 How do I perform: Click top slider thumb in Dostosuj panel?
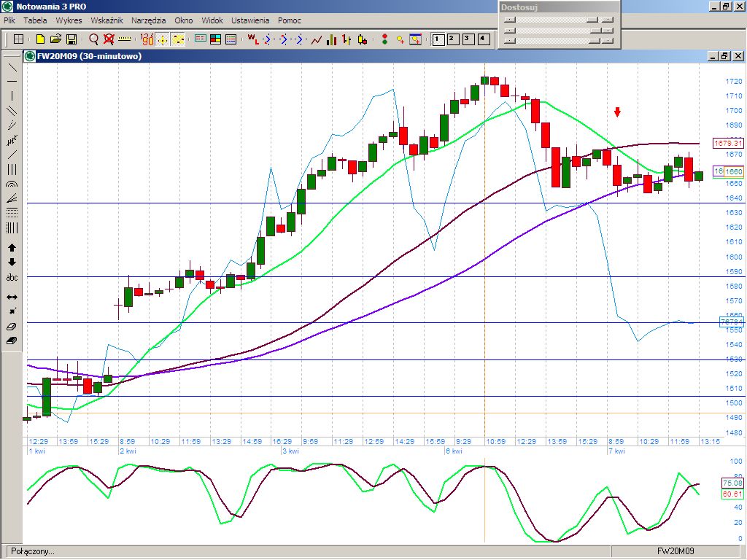tap(591, 20)
